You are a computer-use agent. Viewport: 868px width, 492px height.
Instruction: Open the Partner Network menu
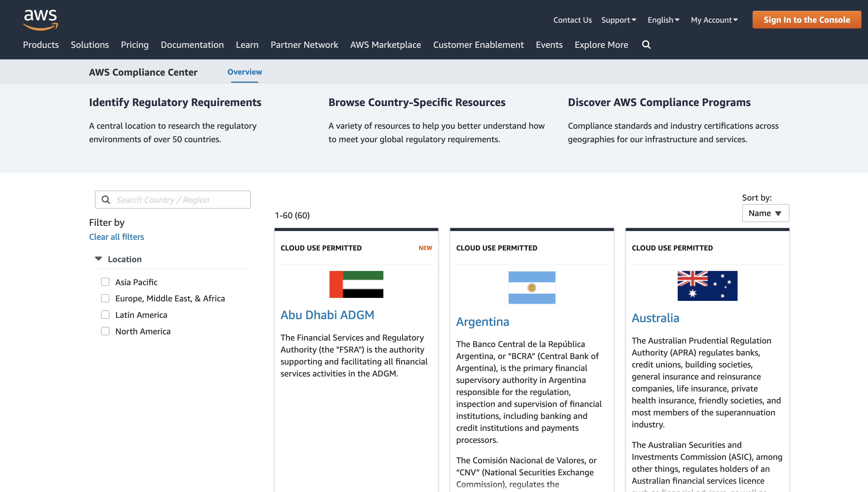(304, 45)
